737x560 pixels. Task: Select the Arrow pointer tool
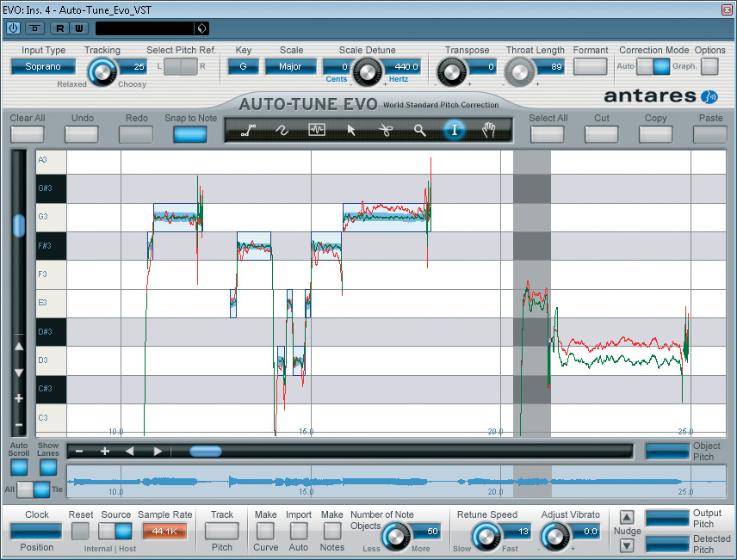point(351,130)
